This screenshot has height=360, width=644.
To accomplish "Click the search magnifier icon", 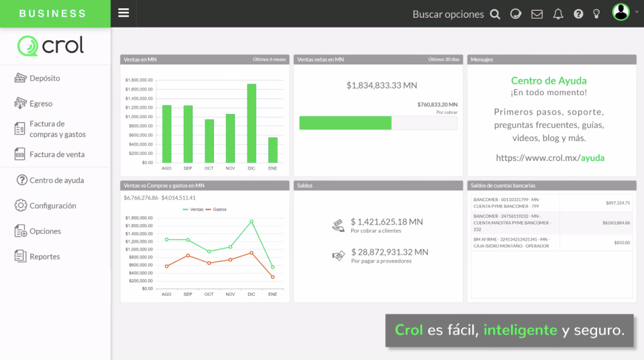I will click(x=495, y=14).
